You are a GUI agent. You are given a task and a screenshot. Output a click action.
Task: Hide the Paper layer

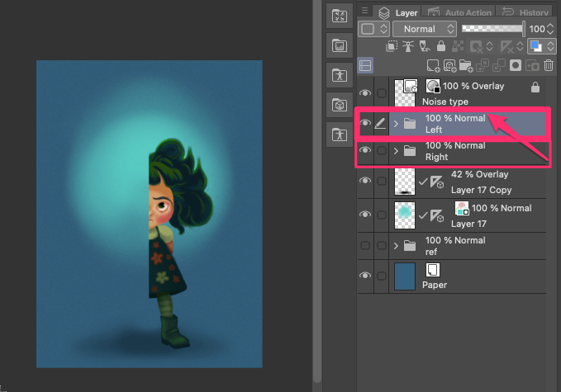click(x=365, y=275)
